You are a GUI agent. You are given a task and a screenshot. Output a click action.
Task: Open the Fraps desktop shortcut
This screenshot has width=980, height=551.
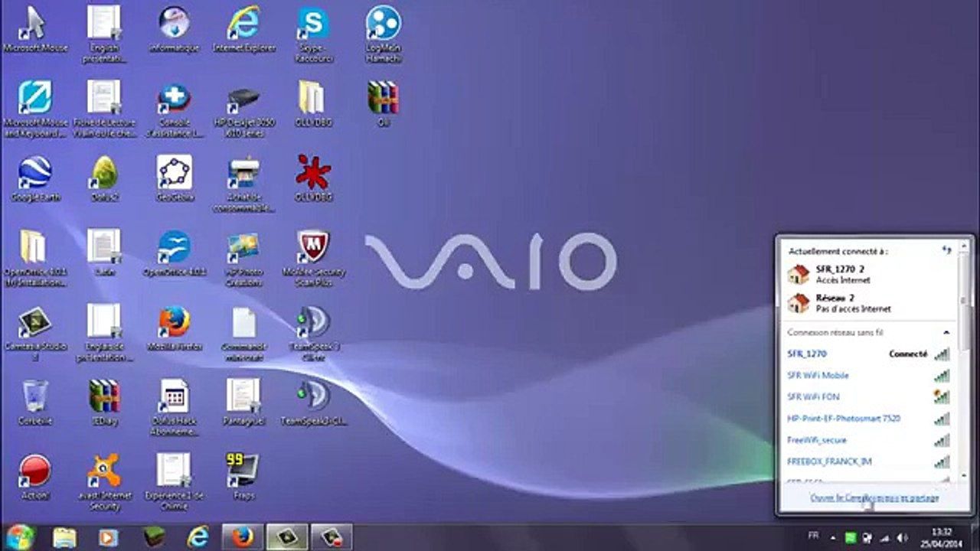[x=243, y=477]
